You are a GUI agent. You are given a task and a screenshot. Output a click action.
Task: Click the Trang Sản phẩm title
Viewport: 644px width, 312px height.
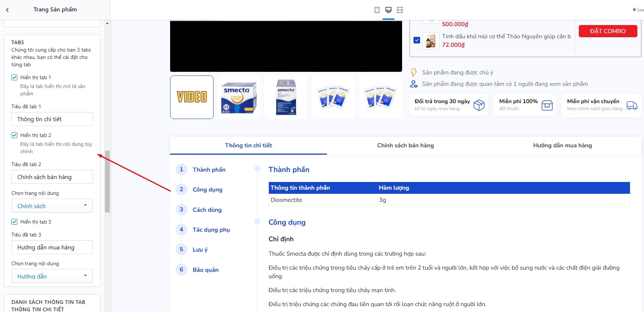point(55,10)
